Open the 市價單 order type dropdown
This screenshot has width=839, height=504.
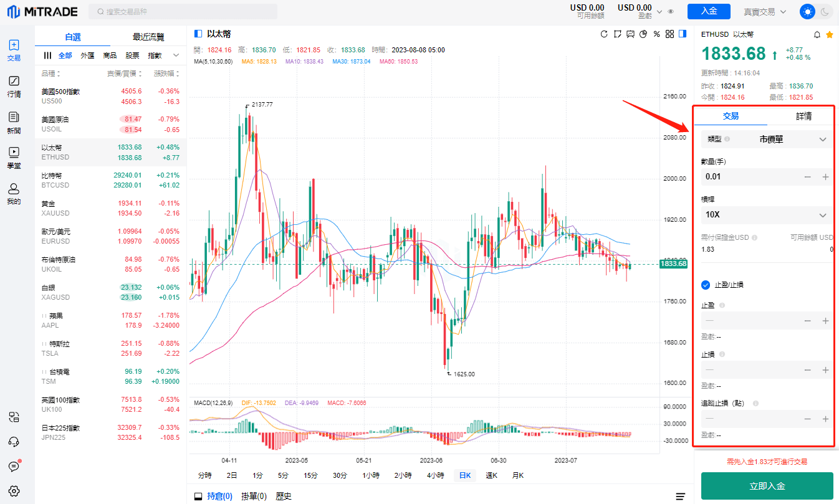[x=767, y=139]
